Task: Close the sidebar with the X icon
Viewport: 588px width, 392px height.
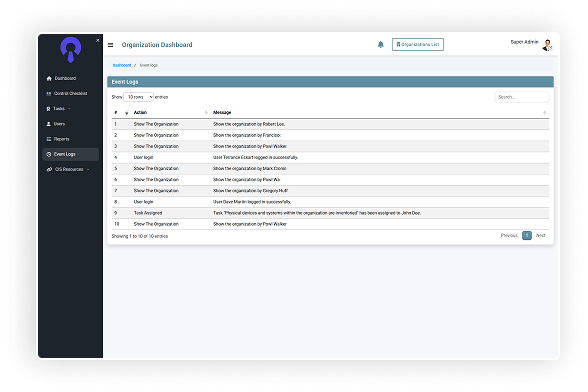Action: [98, 40]
